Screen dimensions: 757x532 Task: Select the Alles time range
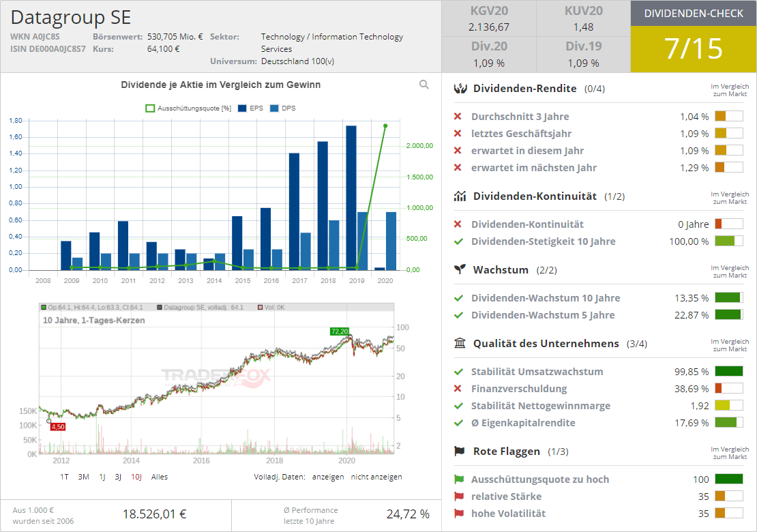[160, 477]
